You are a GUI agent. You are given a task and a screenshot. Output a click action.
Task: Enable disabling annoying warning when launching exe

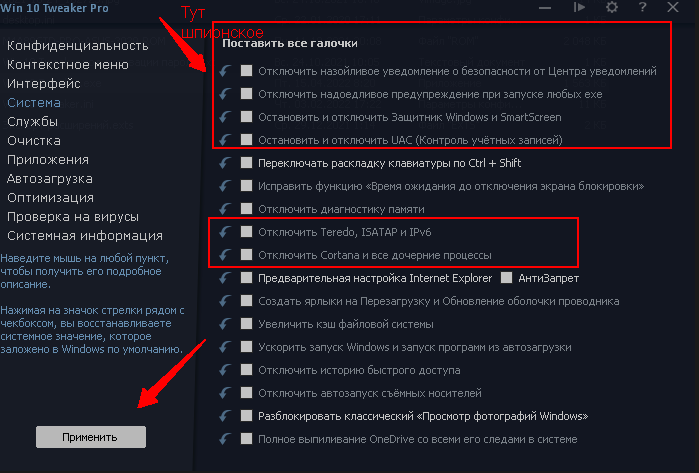coord(247,94)
